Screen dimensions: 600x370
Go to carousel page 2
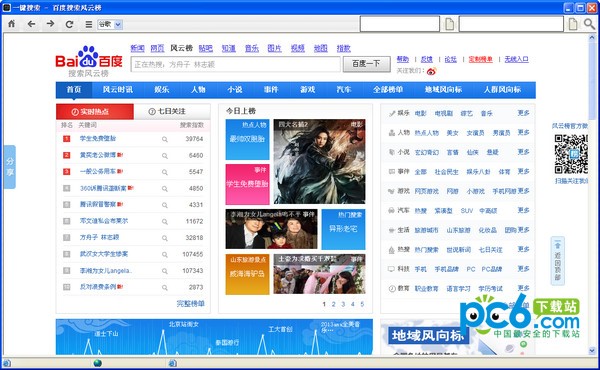pos(333,304)
